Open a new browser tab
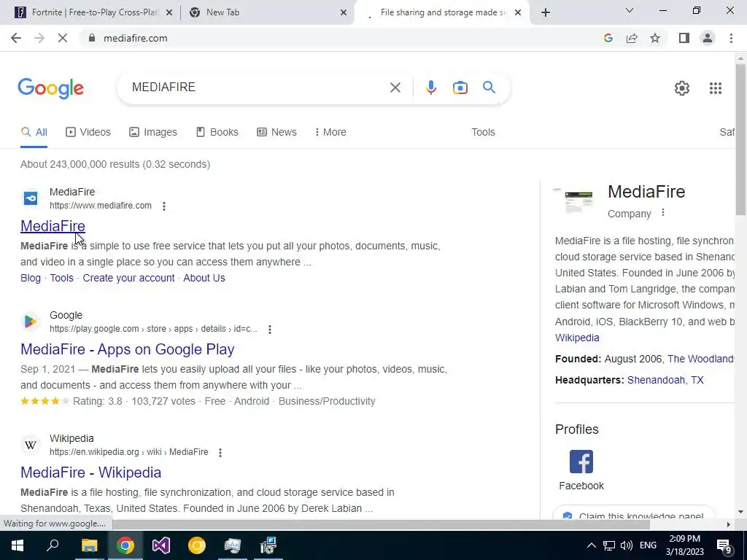Screen dimensions: 747x560 point(546,12)
